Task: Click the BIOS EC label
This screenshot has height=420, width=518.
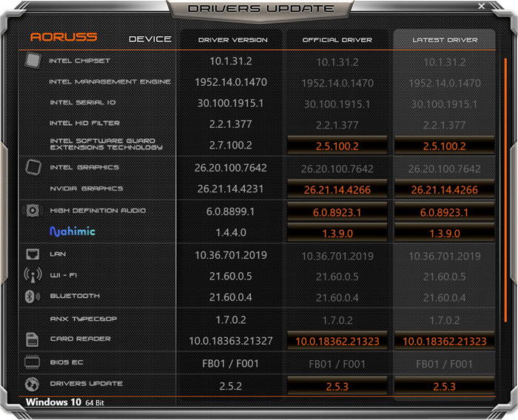Action: pos(67,362)
